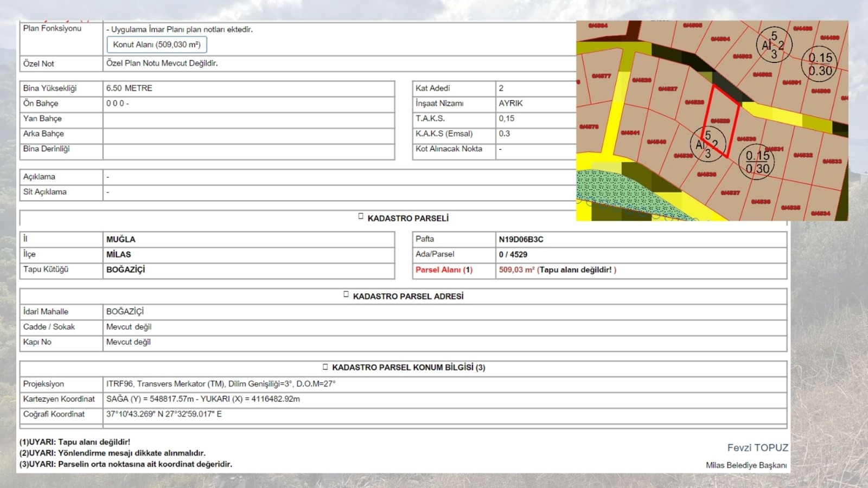Click parcel 0/4541 on the zoning map
Image resolution: width=868 pixels, height=488 pixels.
pos(630,133)
